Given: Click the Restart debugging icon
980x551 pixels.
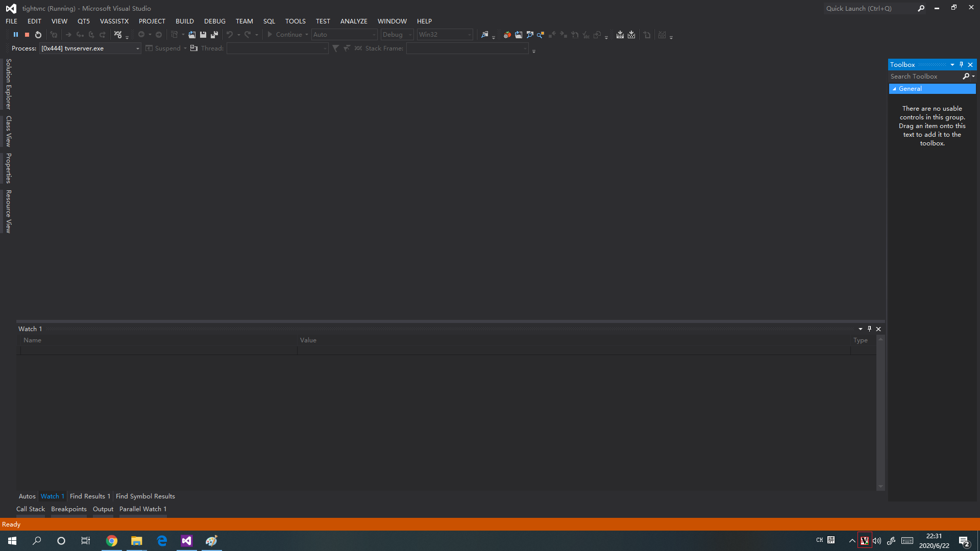Looking at the screenshot, I should (x=38, y=35).
